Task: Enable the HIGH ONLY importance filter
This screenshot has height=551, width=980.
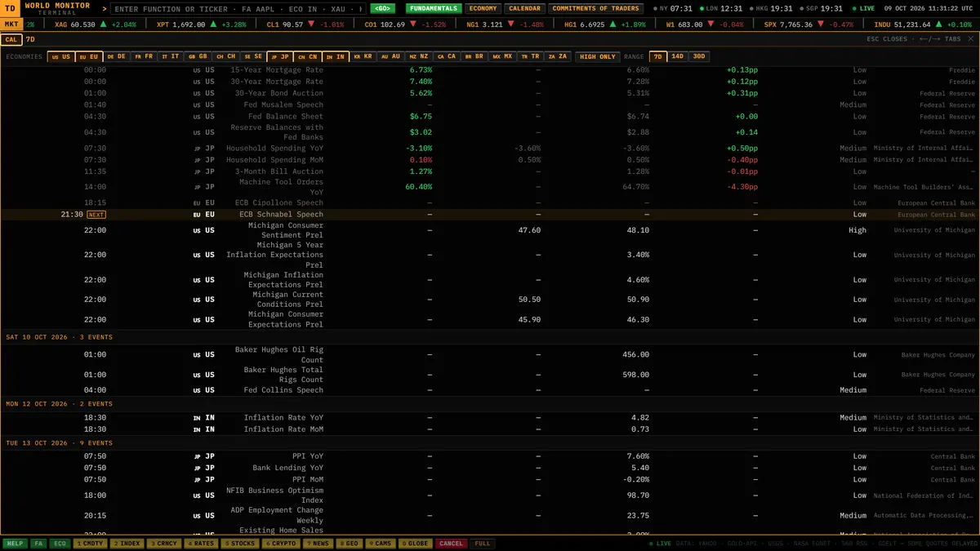Action: coord(597,57)
